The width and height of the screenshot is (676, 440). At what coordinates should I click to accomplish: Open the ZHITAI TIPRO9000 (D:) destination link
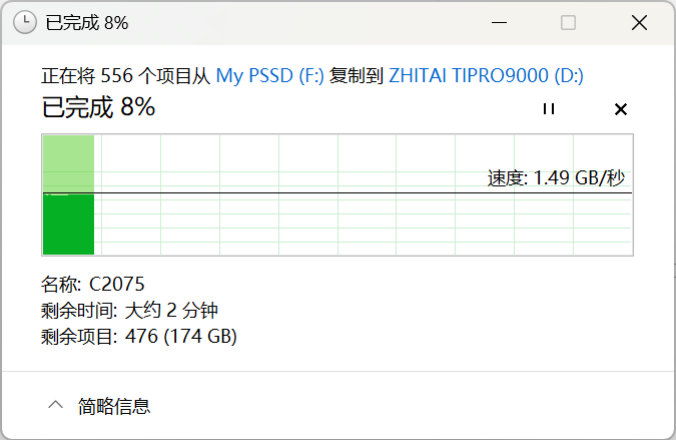tap(486, 76)
